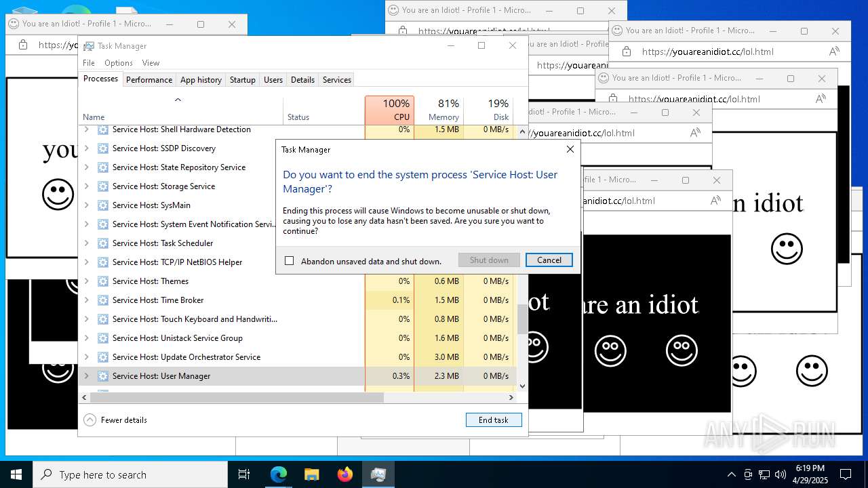The image size is (868, 488).
Task: Show hidden icons in system tray
Action: (x=731, y=474)
